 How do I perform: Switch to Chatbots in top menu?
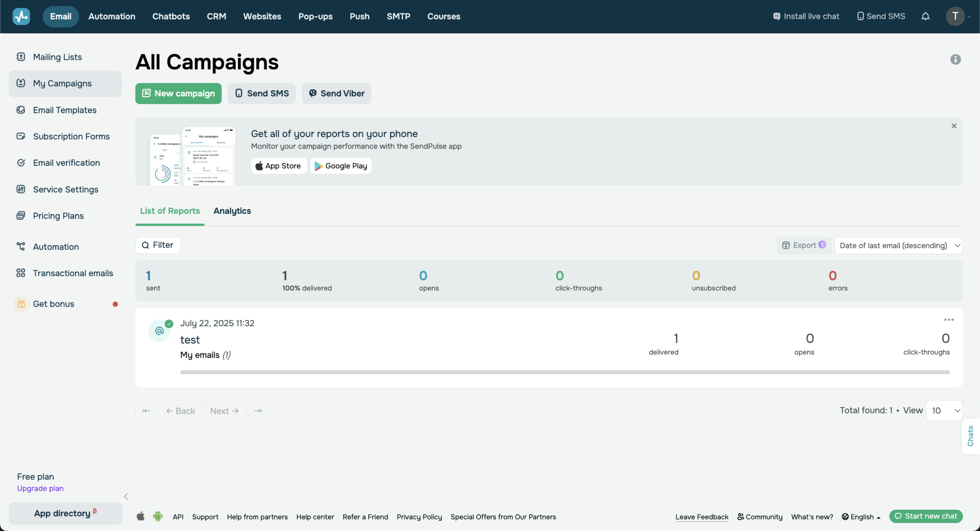coord(171,16)
